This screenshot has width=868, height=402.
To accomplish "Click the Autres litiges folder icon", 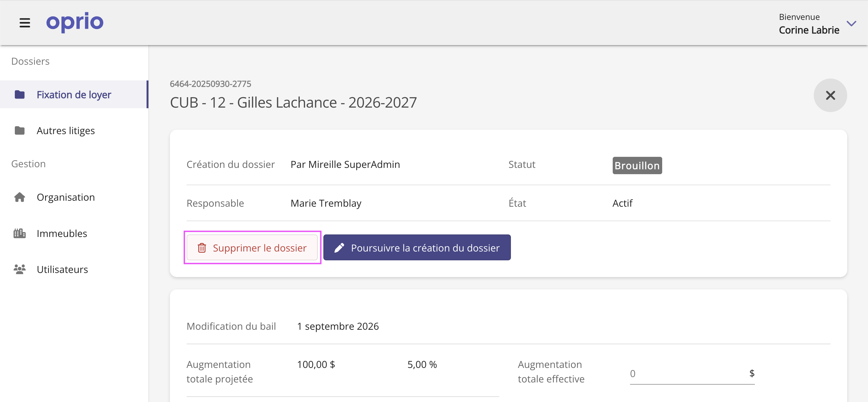I will (20, 130).
